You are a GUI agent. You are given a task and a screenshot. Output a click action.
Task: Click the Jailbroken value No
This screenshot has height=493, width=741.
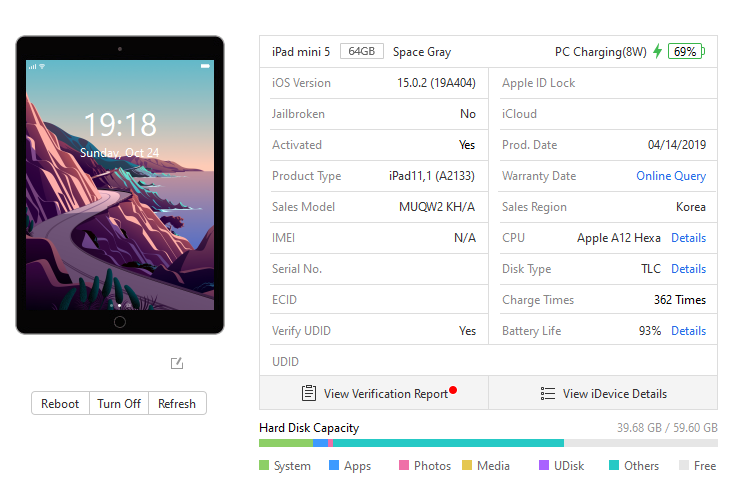(468, 114)
